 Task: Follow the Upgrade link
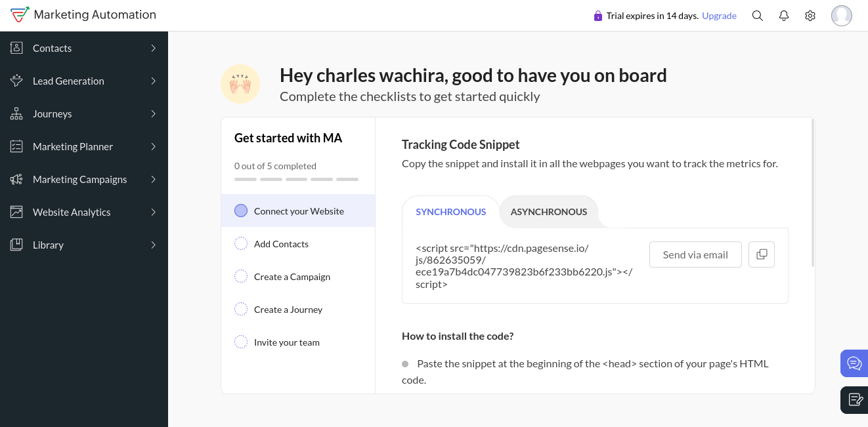pos(719,16)
